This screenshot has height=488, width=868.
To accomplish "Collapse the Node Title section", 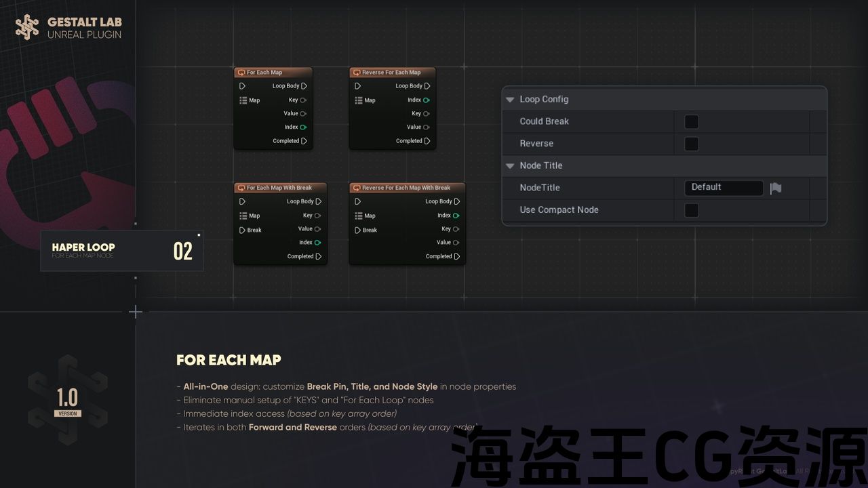I will tap(510, 166).
